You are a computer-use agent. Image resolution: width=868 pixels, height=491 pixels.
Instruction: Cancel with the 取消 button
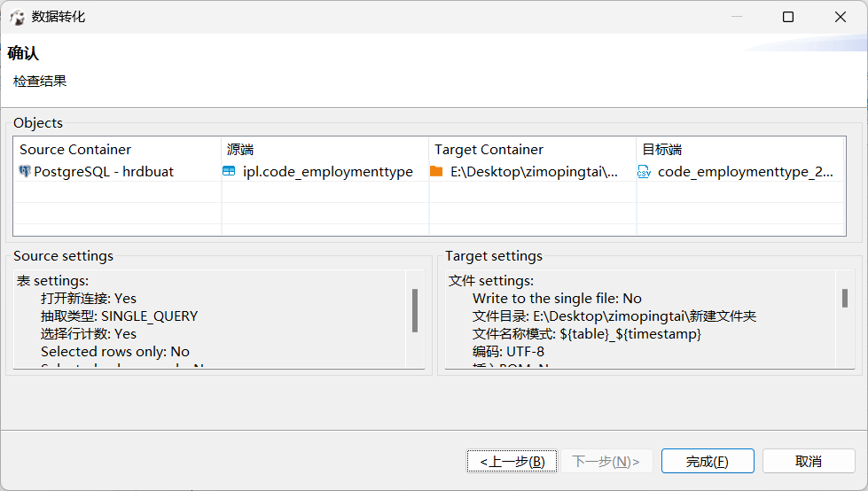point(809,461)
